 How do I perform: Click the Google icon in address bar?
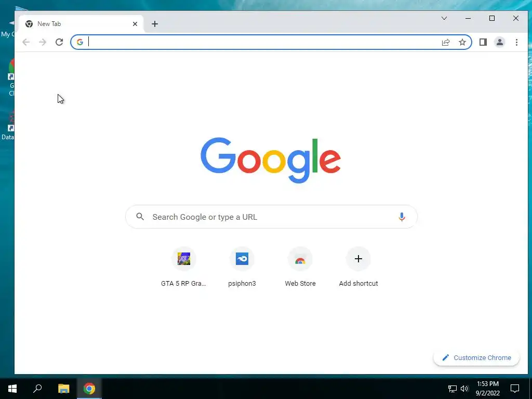(x=79, y=42)
